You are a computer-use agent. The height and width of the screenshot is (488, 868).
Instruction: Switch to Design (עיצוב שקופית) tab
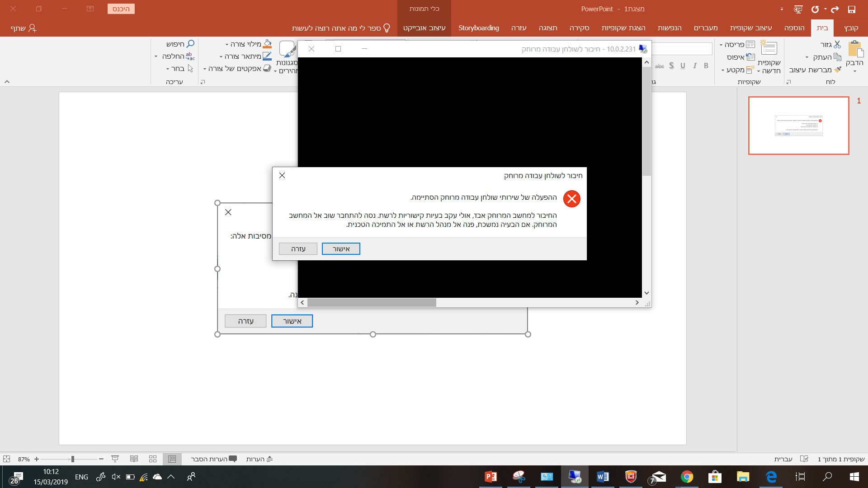pos(751,28)
